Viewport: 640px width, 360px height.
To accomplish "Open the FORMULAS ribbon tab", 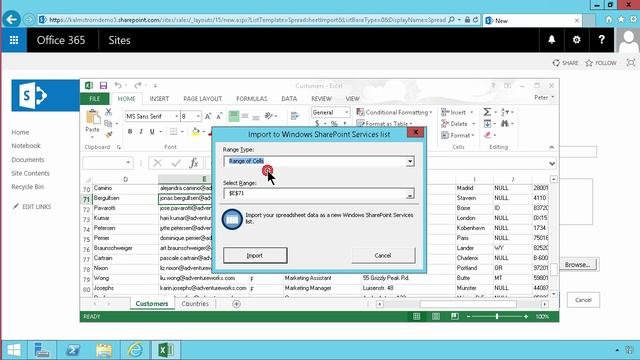I will click(251, 99).
